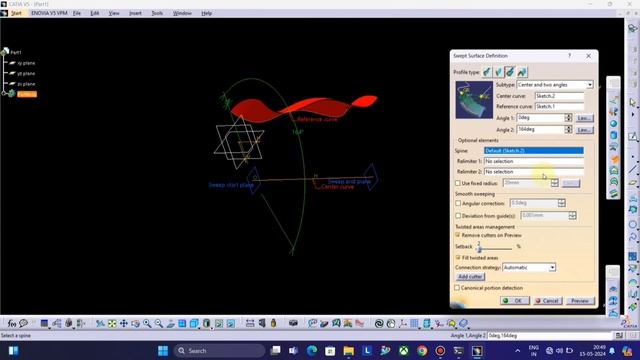
Task: Collapse the highlighted body node in tree
Action: point(4,94)
